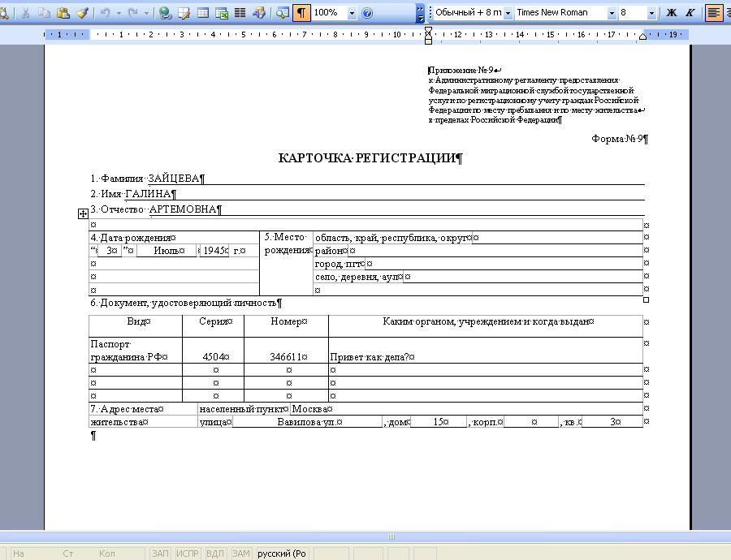Click the right indent ruler marker
Image resolution: width=731 pixels, height=560 pixels.
(642, 37)
